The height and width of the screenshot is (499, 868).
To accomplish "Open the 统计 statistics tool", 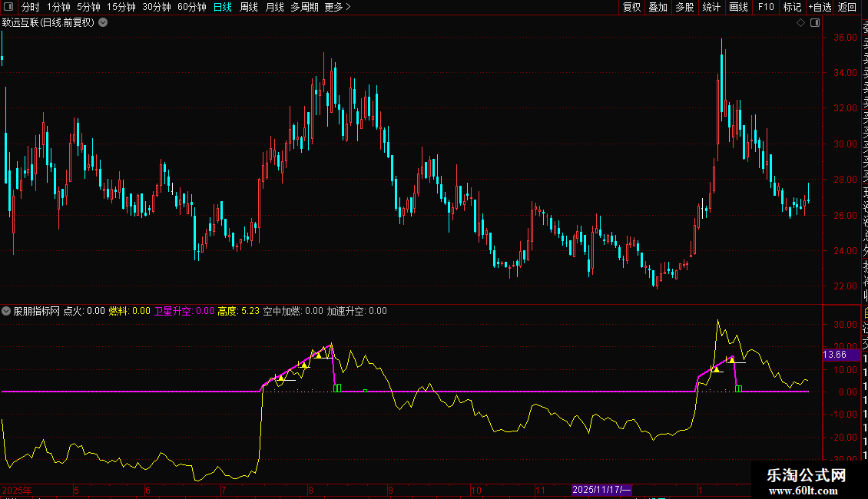I will pyautogui.click(x=711, y=7).
